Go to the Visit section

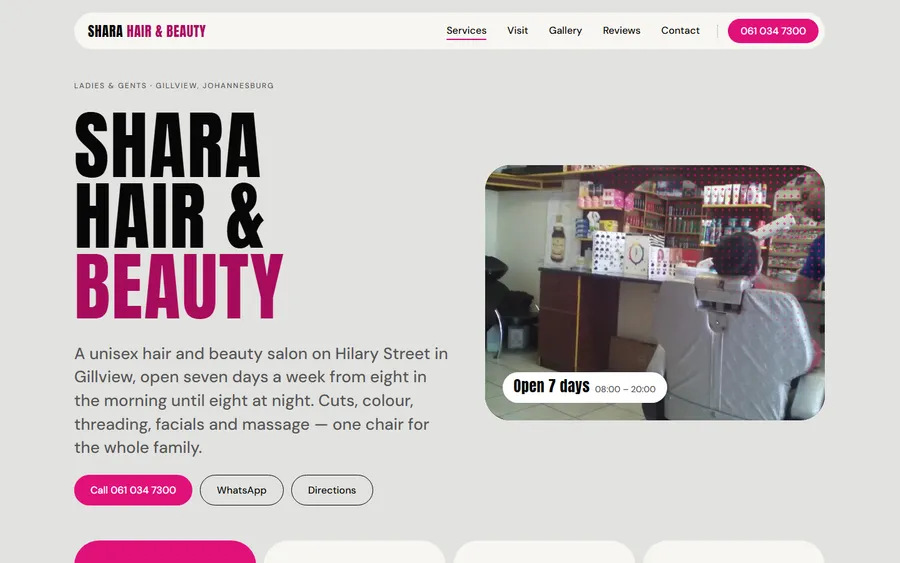click(x=517, y=30)
